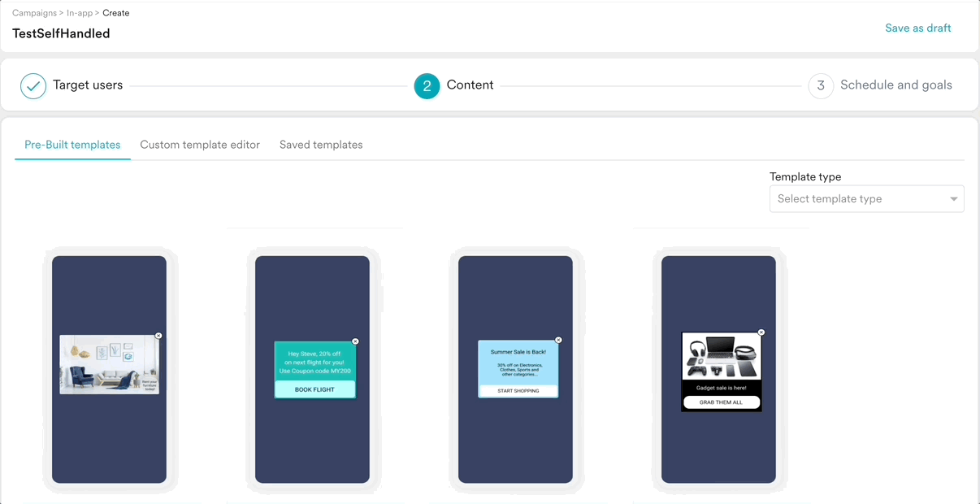Open the In-app breadcrumb link
This screenshot has width=980, height=504.
coord(80,13)
